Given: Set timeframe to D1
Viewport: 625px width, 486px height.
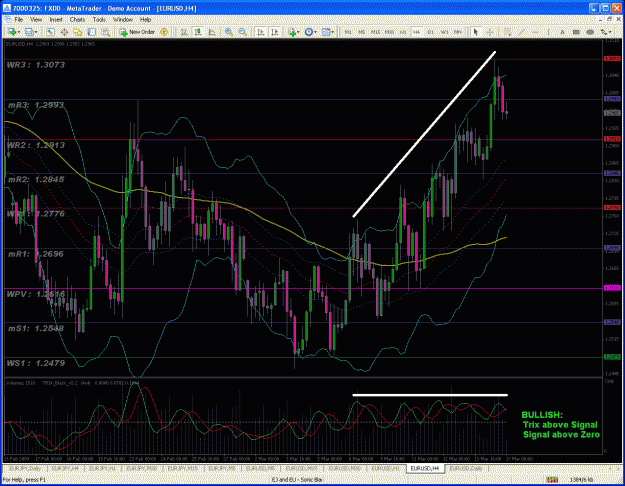Looking at the screenshot, I should pyautogui.click(x=430, y=32).
